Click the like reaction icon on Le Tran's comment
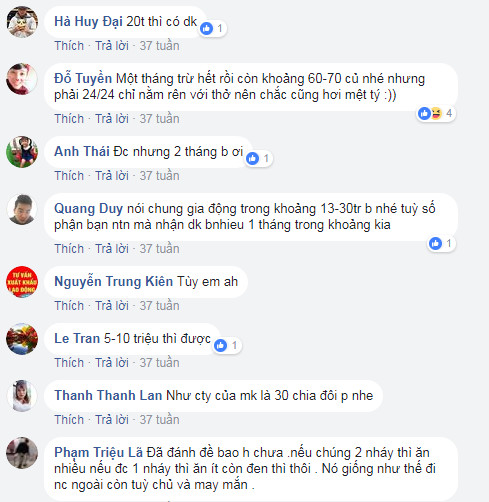The image size is (489, 502). pos(220,345)
